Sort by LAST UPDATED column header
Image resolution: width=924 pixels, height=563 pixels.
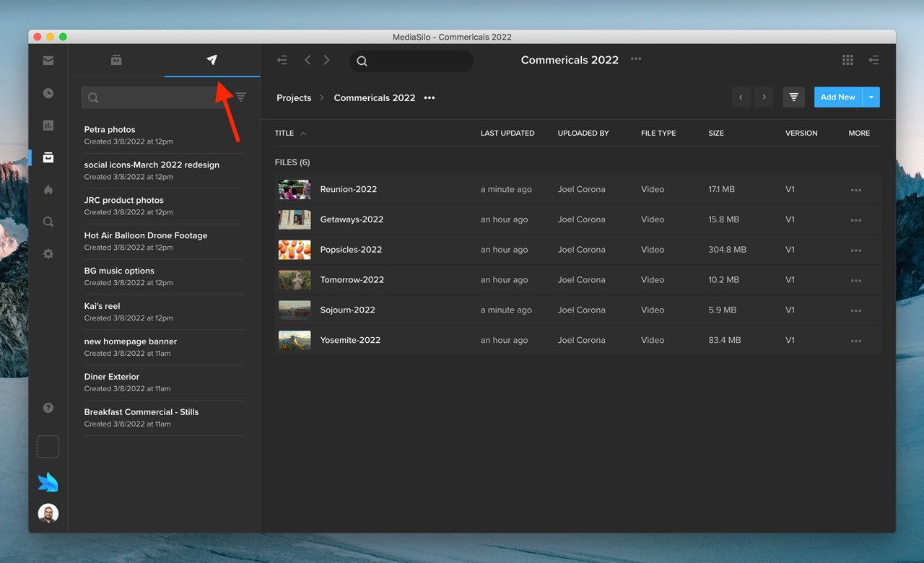point(507,134)
